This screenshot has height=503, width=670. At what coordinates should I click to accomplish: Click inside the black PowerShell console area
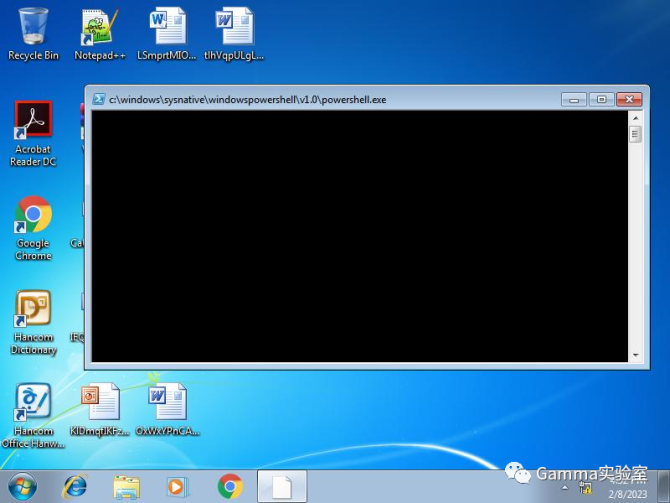coord(360,236)
